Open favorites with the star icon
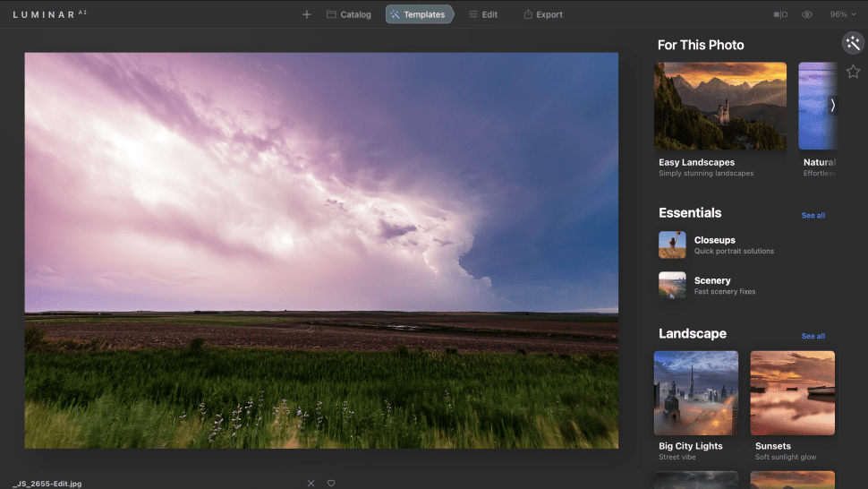Image resolution: width=868 pixels, height=489 pixels. 853,72
